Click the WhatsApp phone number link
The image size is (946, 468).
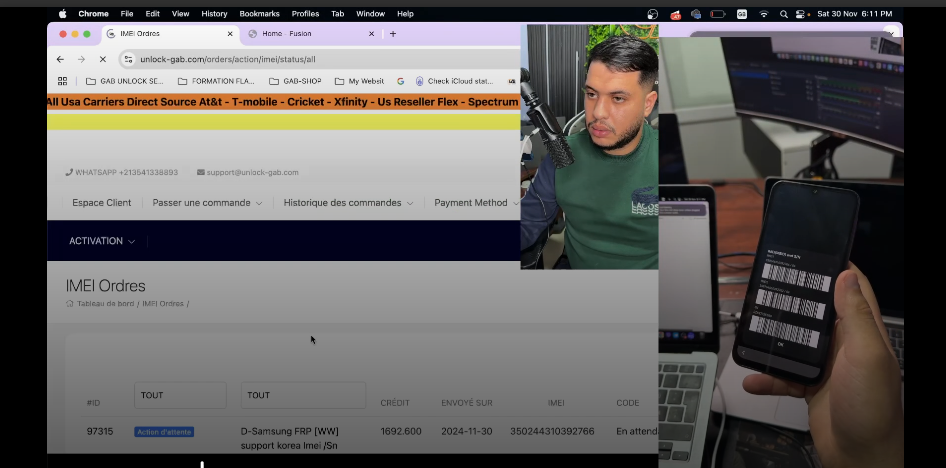point(122,172)
